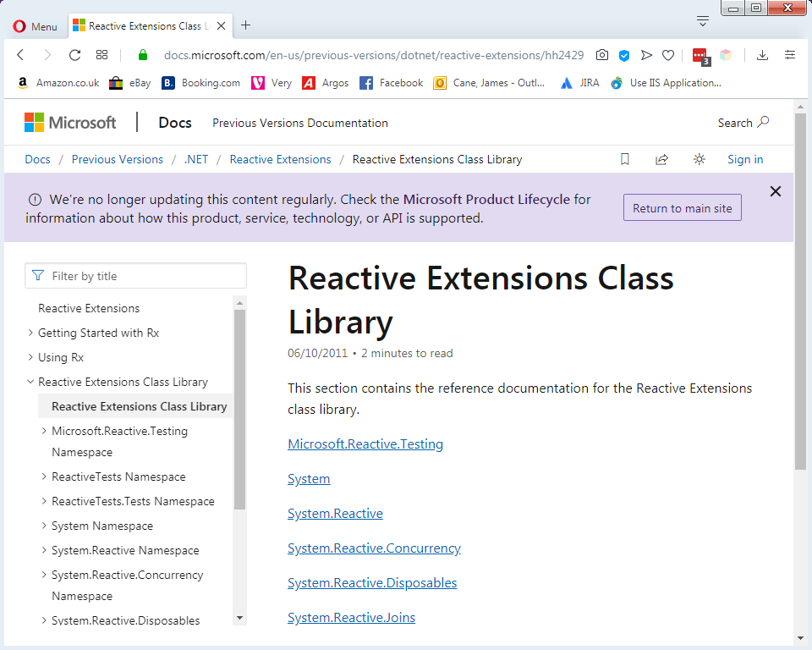812x650 pixels.
Task: Open the Speed Dial start page
Action: 102,55
